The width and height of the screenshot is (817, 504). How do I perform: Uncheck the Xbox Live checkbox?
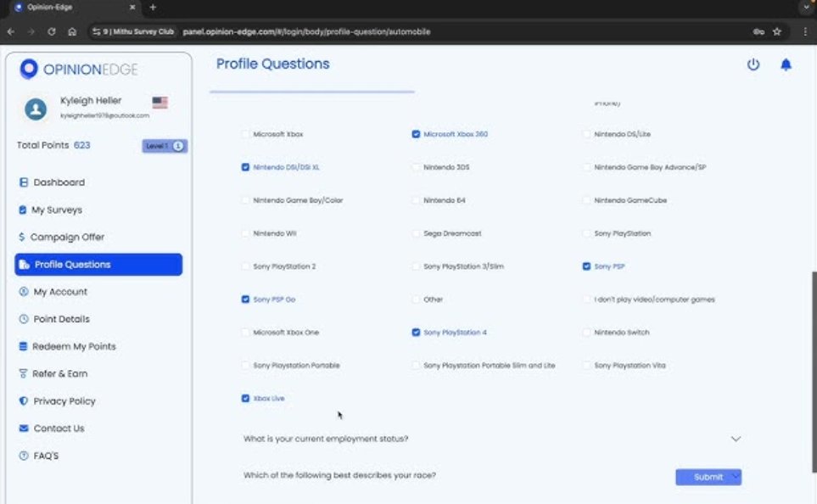coord(245,398)
